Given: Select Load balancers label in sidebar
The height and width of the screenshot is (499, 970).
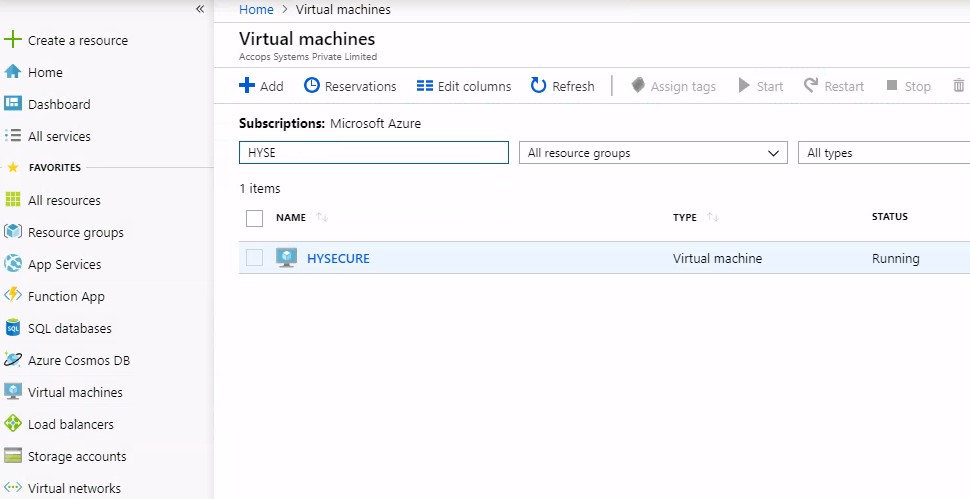Looking at the screenshot, I should click(x=71, y=424).
